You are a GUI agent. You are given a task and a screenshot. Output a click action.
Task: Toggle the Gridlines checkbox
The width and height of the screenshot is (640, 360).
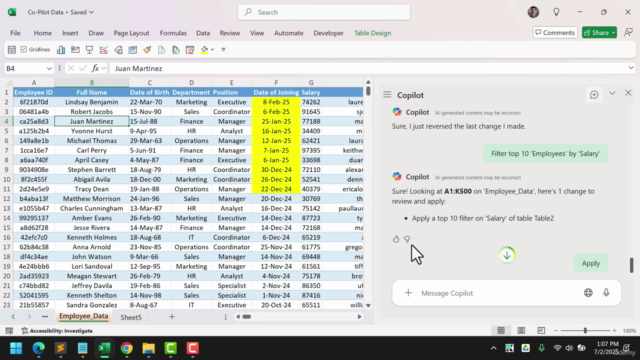coord(24,49)
